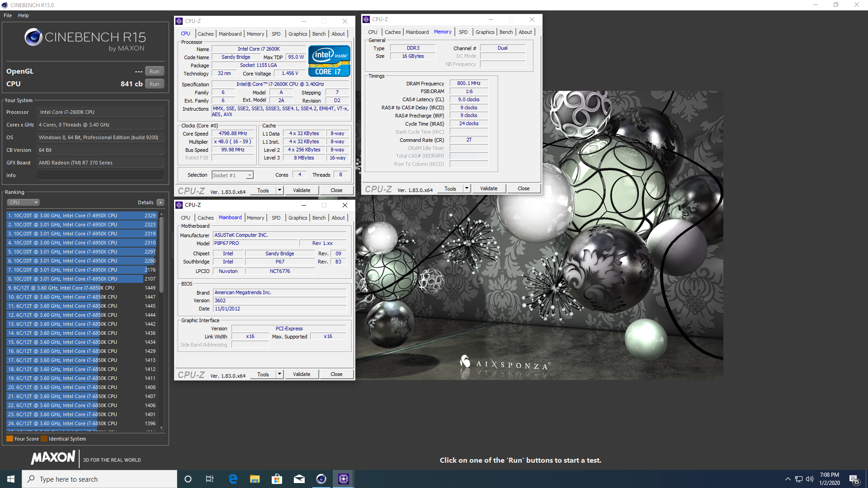The image size is (868, 488).
Task: Click Close button in Mainboard CPU-Z window
Action: (336, 374)
